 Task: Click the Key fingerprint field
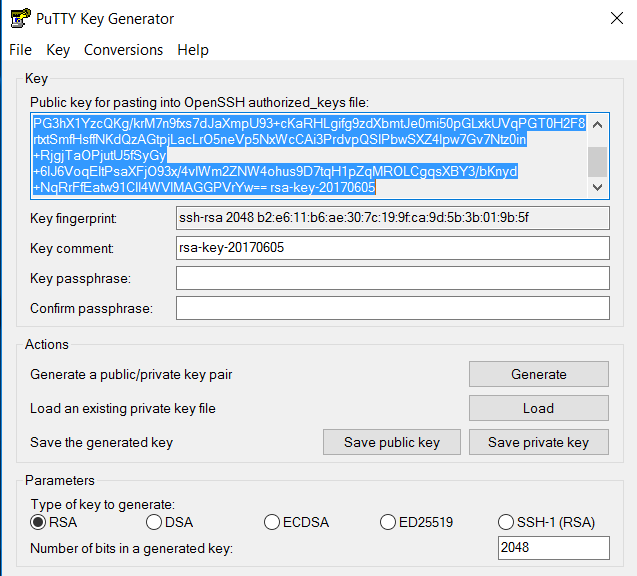point(392,218)
